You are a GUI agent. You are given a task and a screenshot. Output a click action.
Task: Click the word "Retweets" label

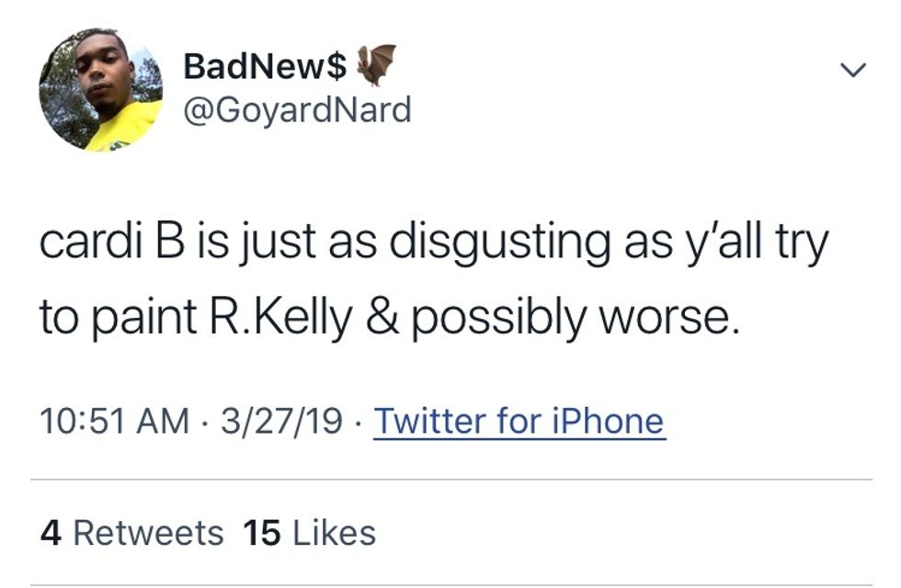click(x=148, y=533)
